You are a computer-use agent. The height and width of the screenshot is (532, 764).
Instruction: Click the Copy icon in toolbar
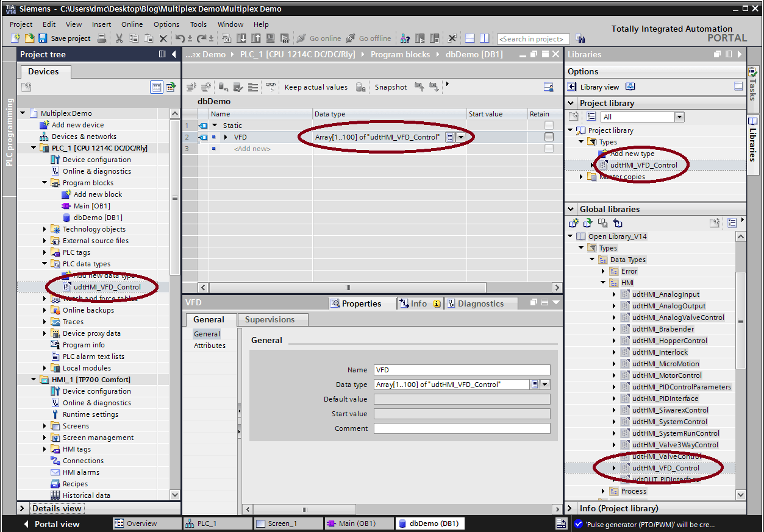[x=134, y=38]
